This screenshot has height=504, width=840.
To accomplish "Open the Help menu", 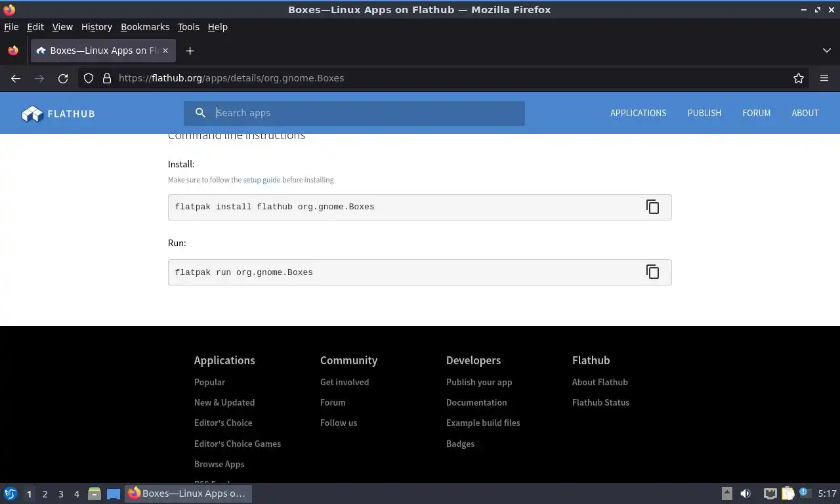I will tap(217, 27).
